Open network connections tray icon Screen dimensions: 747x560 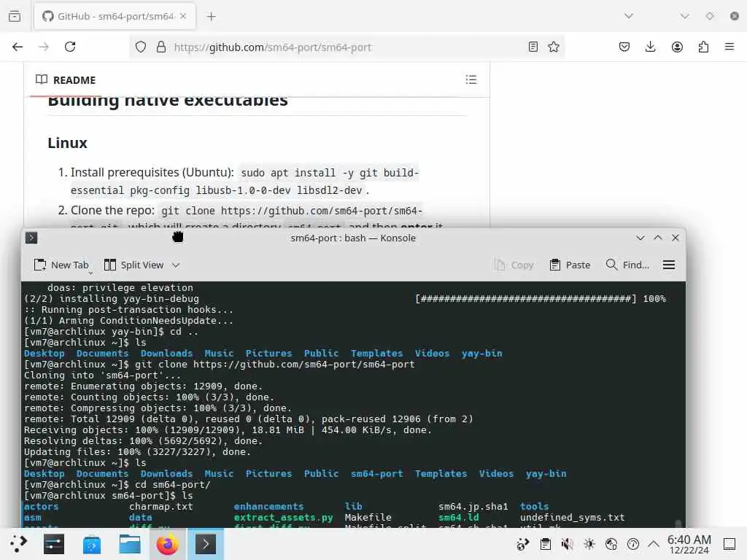click(x=611, y=544)
